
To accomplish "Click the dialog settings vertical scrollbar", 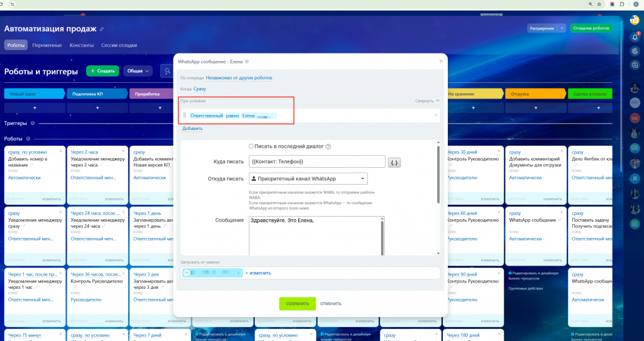I will [x=438, y=175].
